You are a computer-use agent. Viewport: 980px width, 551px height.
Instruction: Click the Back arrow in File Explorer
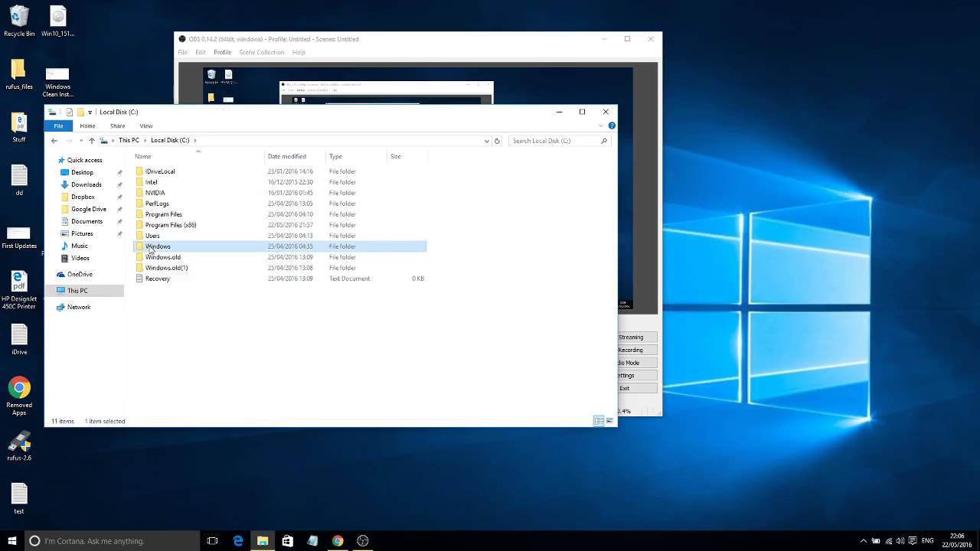[x=54, y=141]
